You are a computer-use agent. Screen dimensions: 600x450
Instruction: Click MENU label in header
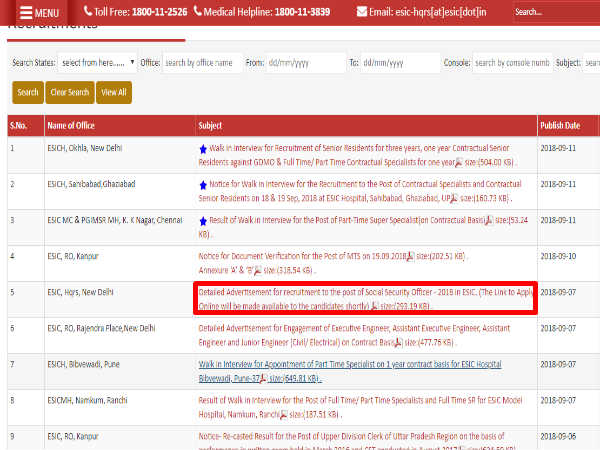coord(47,13)
